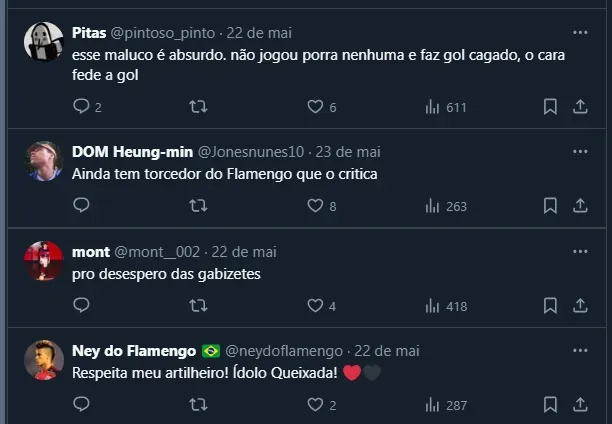View analytics showing 418 views
The image size is (612, 424).
[446, 306]
